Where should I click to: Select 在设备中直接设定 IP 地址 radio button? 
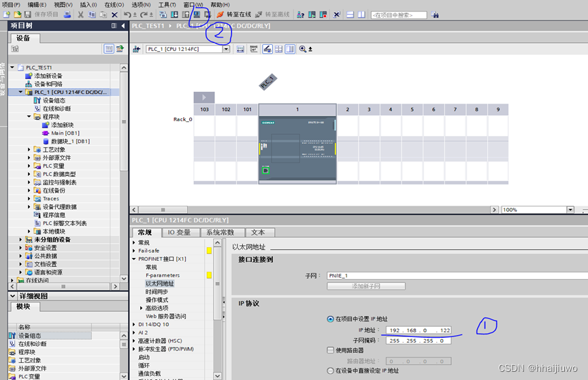tap(330, 370)
